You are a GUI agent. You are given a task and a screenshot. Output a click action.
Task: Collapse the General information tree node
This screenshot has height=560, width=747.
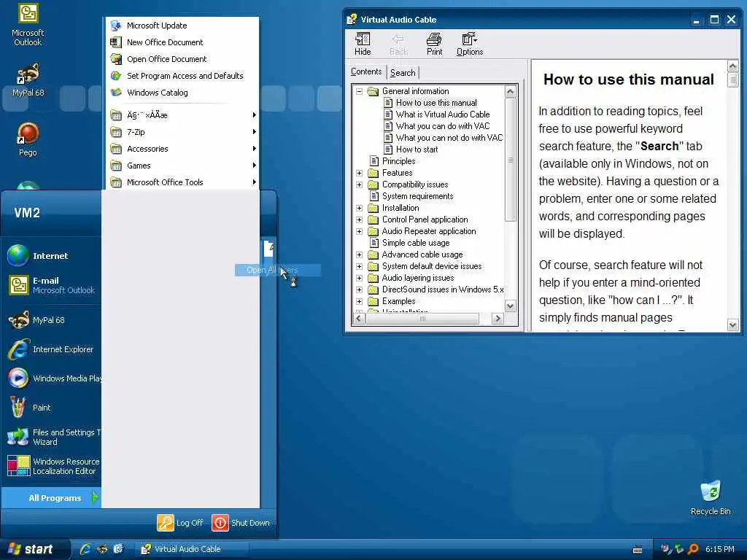coord(359,91)
